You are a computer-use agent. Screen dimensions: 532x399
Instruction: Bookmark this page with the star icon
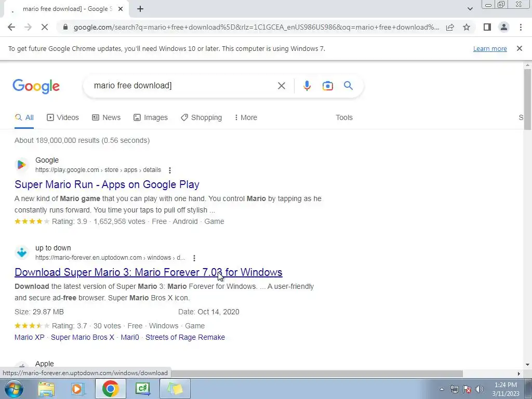(467, 27)
